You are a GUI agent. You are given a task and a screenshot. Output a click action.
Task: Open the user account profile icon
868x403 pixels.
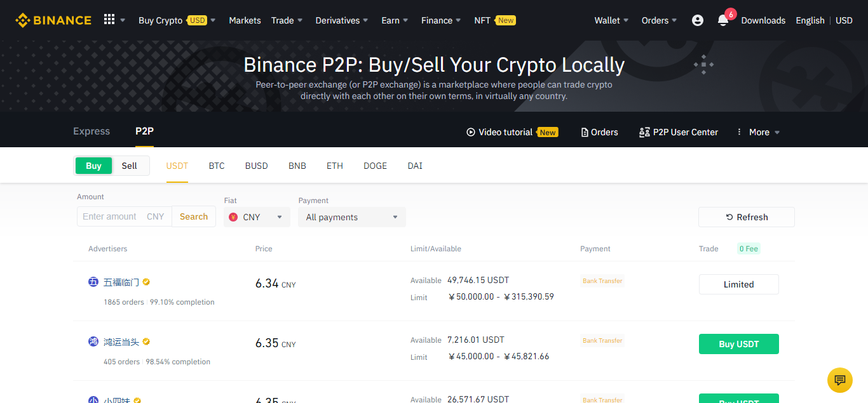click(x=698, y=20)
